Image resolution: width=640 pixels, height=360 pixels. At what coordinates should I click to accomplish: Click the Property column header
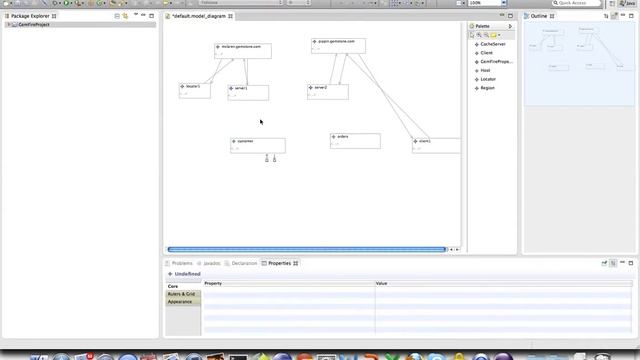click(289, 283)
